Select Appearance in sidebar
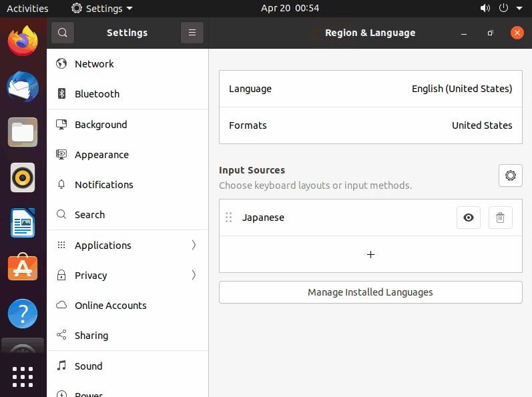Viewport: 532px width, 397px height. click(x=127, y=155)
